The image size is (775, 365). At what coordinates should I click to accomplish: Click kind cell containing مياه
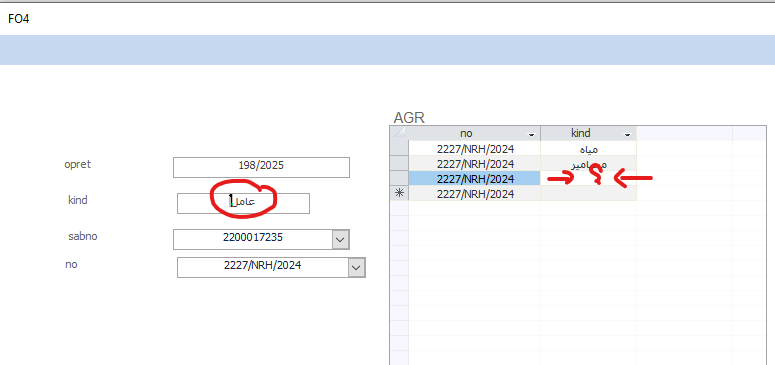(x=588, y=148)
